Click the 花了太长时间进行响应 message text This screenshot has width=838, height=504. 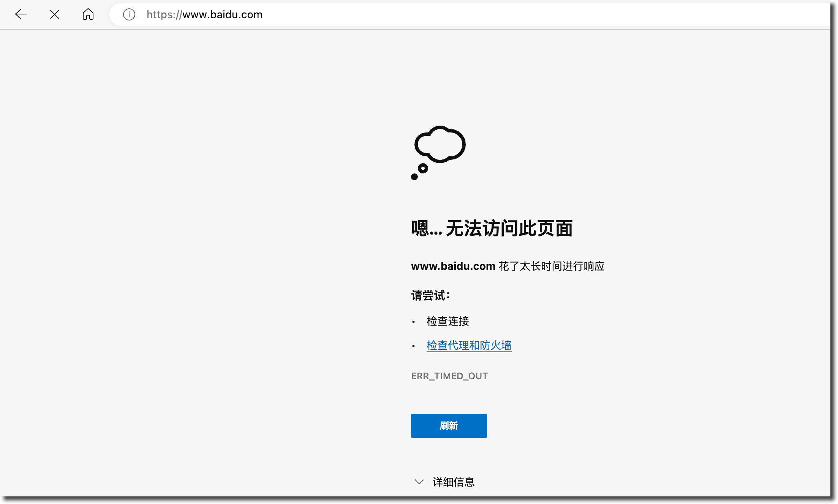pos(551,266)
